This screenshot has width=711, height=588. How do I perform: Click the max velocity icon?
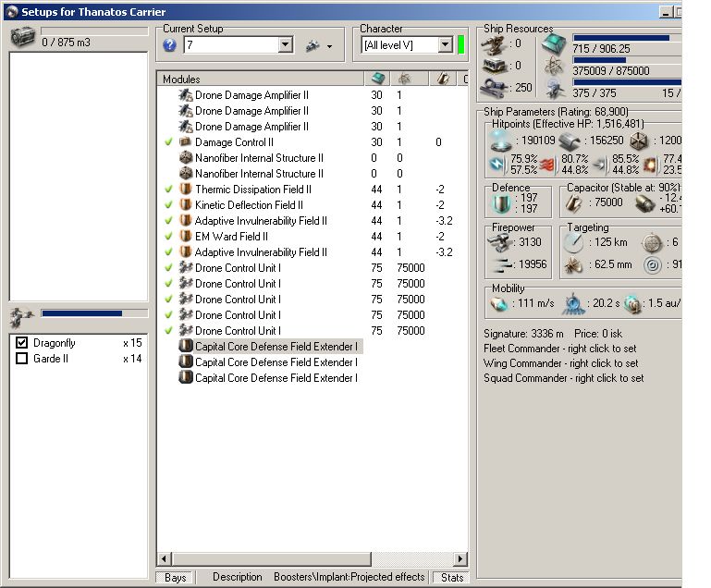498,304
